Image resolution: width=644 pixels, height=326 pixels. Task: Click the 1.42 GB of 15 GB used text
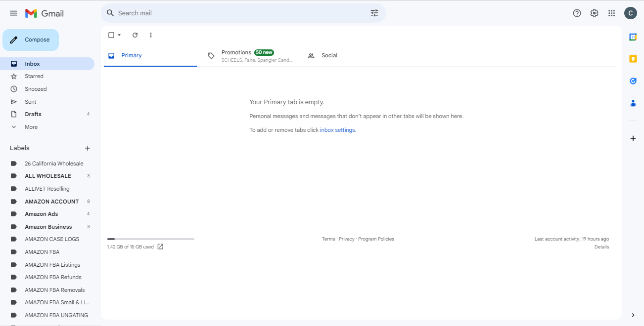(131, 247)
